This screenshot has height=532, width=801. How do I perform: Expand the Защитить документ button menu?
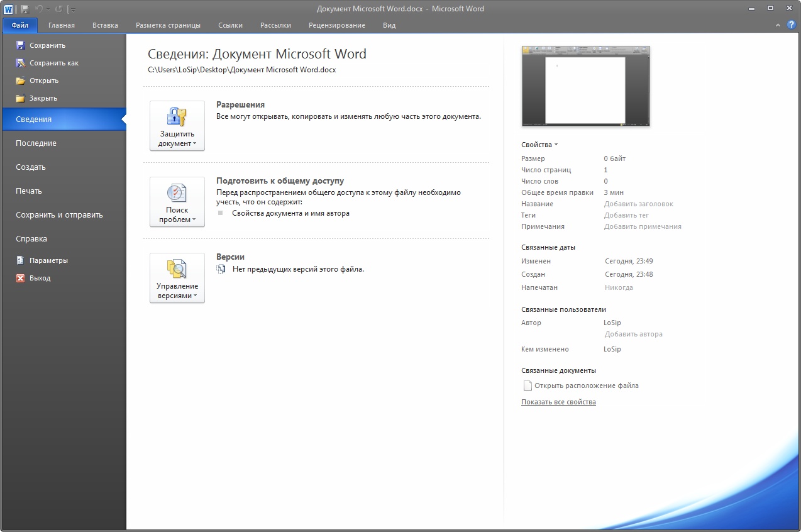coord(177,126)
